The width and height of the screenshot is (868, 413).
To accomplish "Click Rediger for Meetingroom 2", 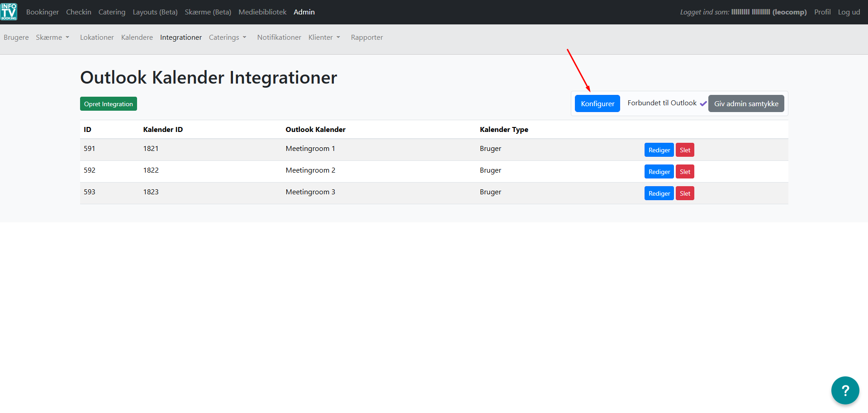I will coord(659,172).
